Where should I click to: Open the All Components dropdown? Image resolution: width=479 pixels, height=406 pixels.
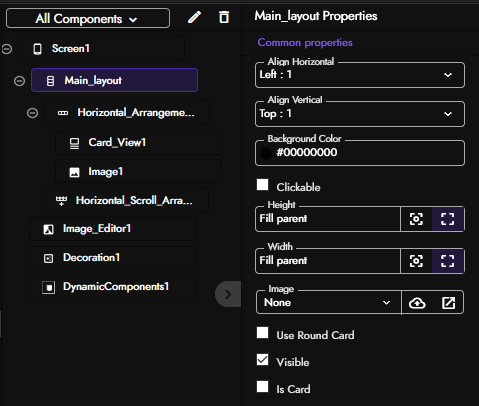click(x=88, y=19)
